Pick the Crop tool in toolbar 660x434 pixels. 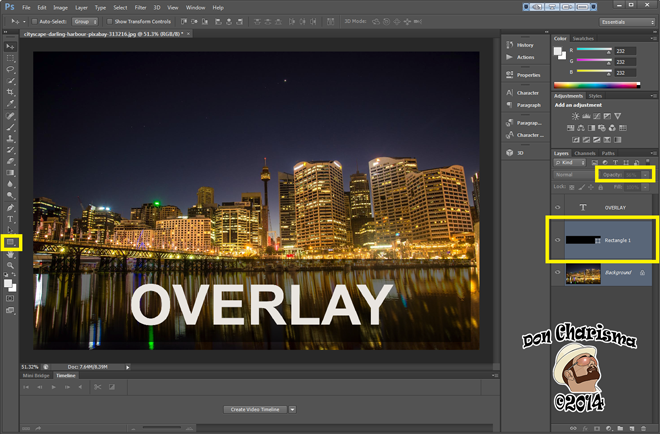point(11,92)
